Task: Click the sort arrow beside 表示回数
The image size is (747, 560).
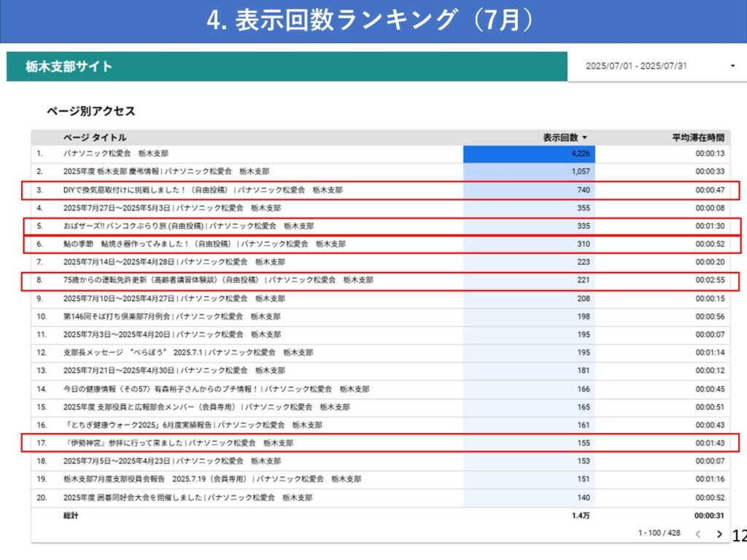Action: (584, 138)
